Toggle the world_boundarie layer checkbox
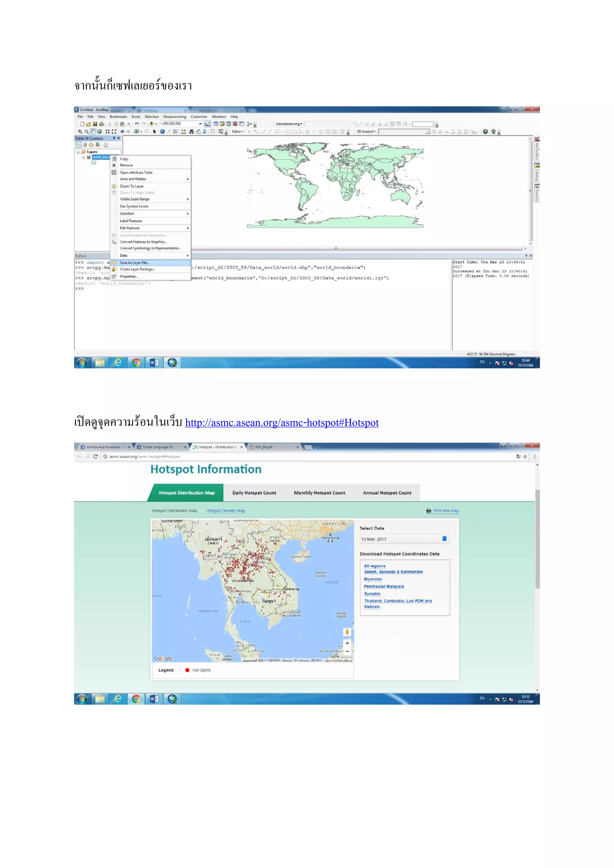 (89, 157)
